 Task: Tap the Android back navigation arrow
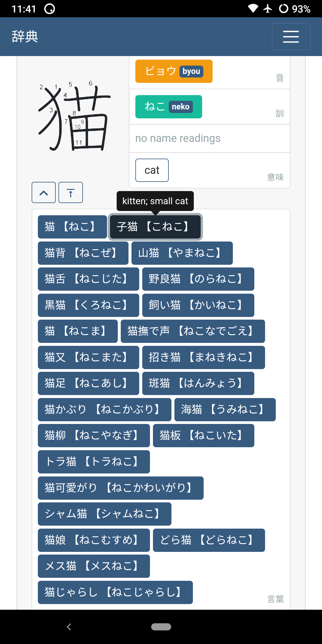(69, 627)
